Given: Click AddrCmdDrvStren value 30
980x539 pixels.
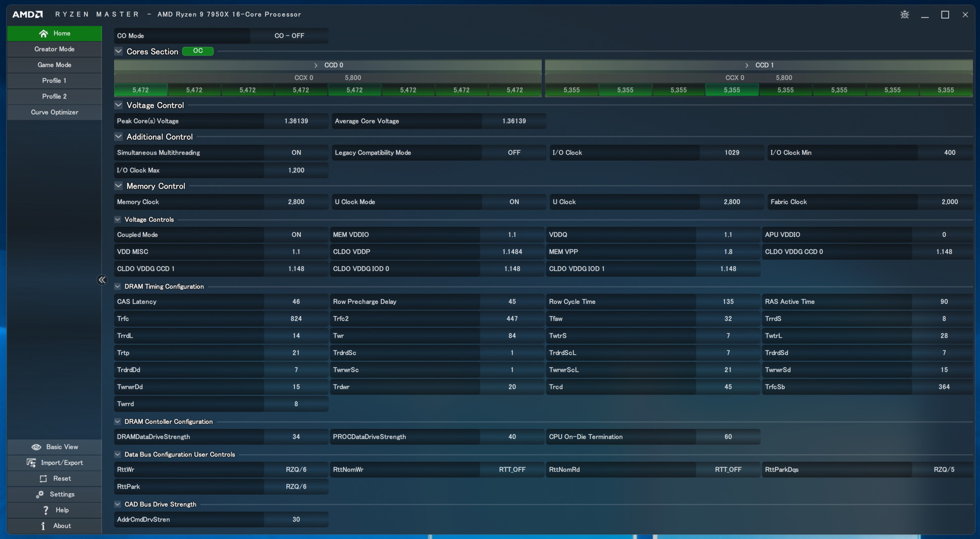Looking at the screenshot, I should (296, 519).
